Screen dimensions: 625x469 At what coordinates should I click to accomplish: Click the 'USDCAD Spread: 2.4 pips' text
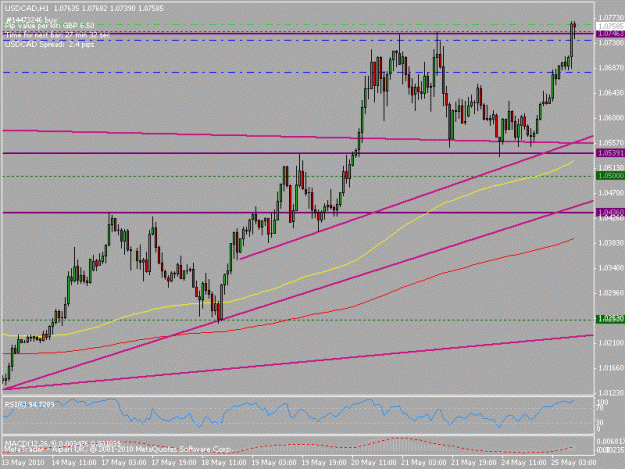(x=49, y=44)
